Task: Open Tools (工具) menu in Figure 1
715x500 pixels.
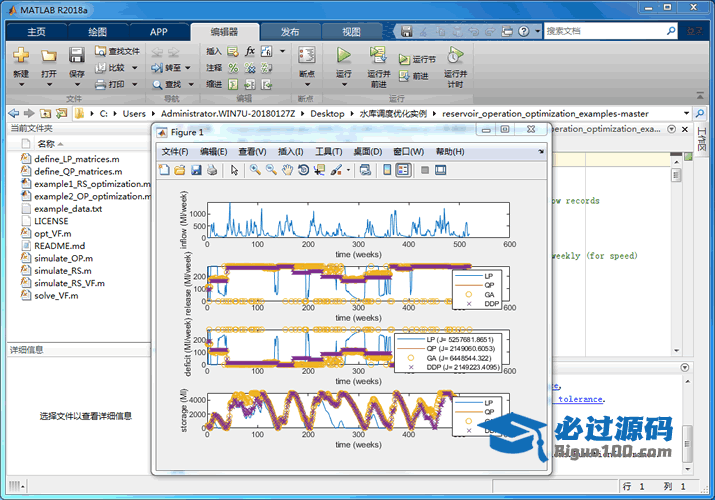Action: coord(328,152)
